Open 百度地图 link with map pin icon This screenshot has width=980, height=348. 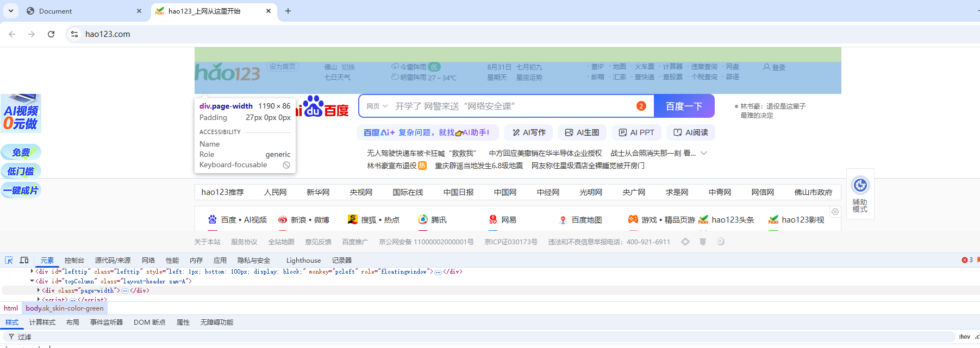[x=580, y=220]
